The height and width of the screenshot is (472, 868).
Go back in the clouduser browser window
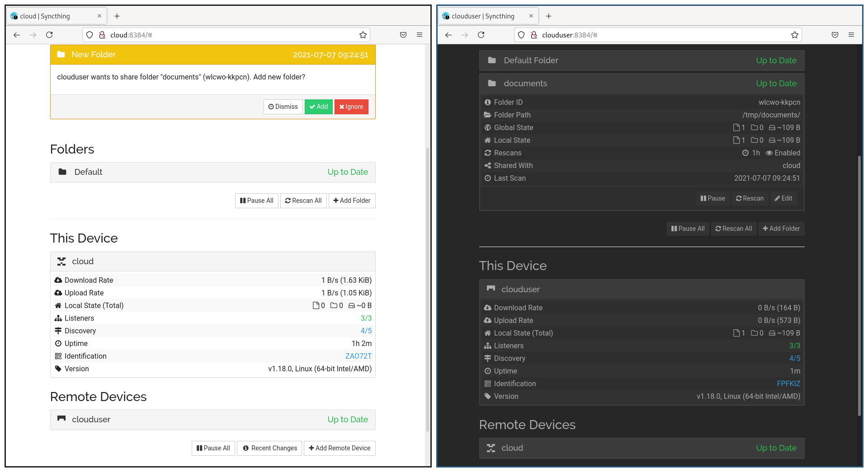click(x=448, y=35)
